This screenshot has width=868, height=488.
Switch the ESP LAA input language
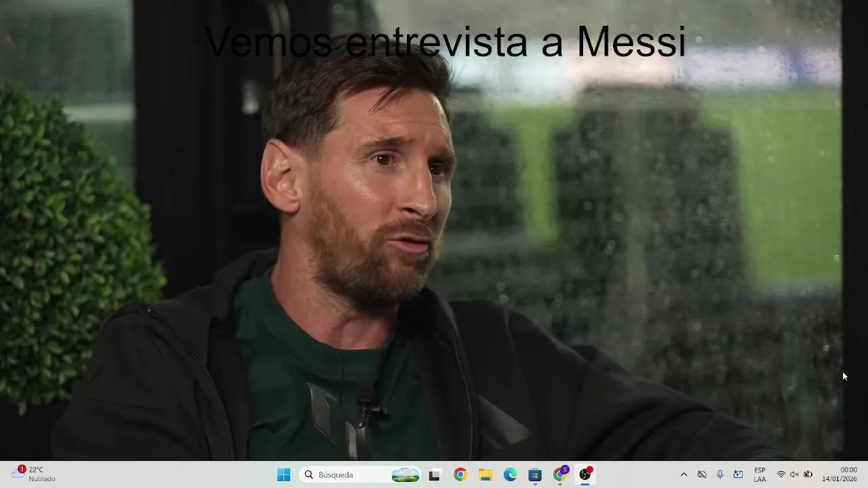tap(759, 475)
